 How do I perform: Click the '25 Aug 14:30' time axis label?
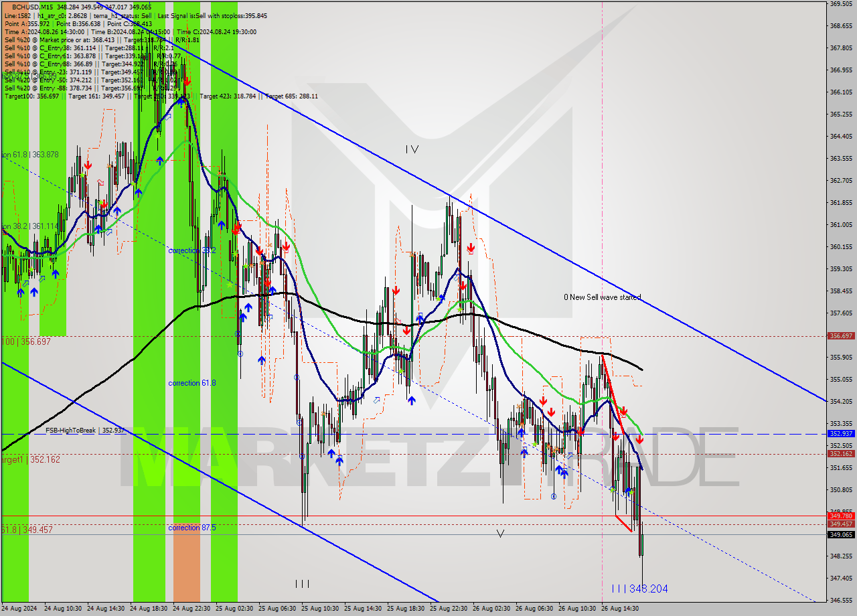(x=363, y=609)
